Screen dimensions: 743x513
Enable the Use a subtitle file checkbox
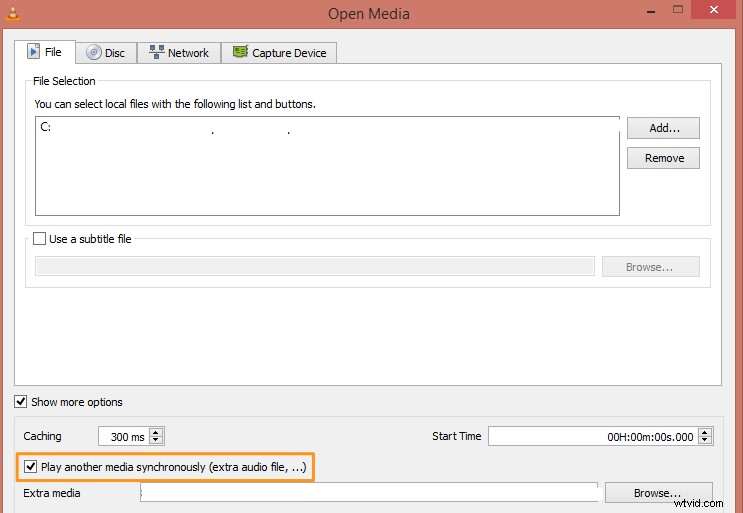coord(40,239)
